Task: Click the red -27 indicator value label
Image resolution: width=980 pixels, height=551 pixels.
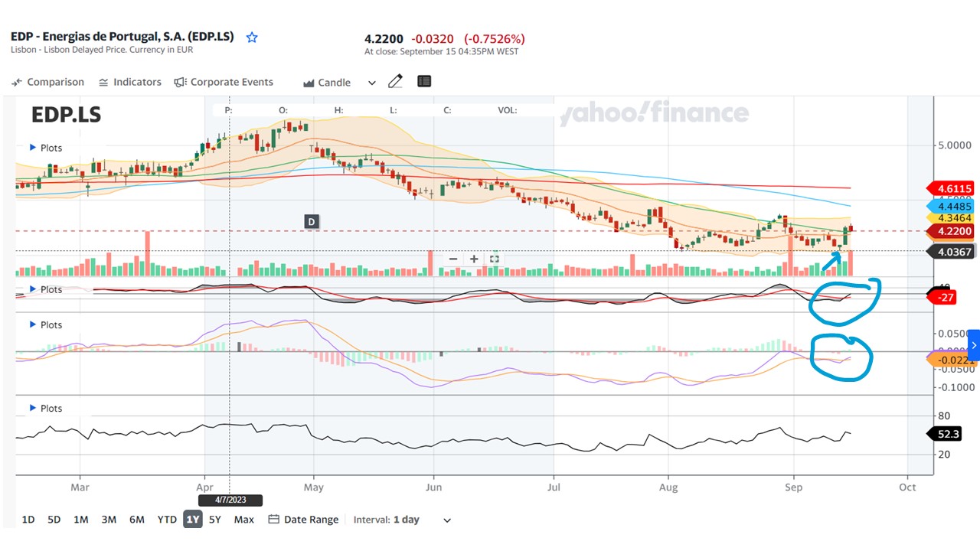Action: (x=942, y=297)
